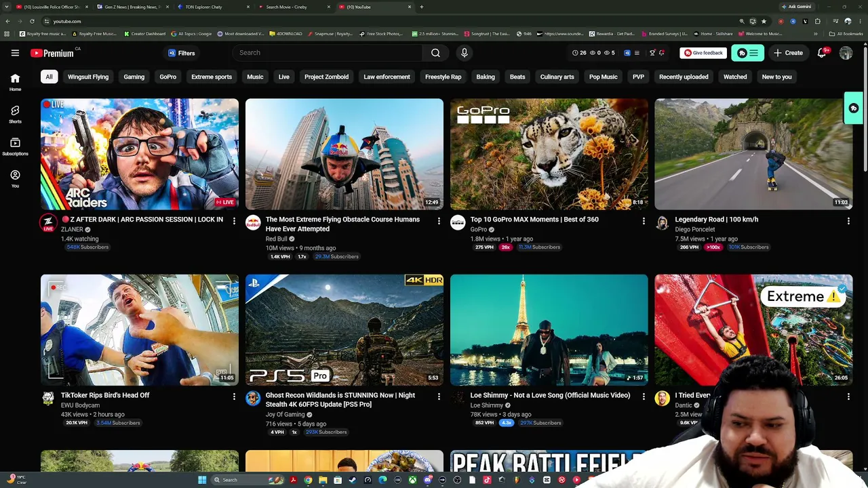Open the You sidebar icon
Viewport: 868px width, 488px height.
(15, 178)
